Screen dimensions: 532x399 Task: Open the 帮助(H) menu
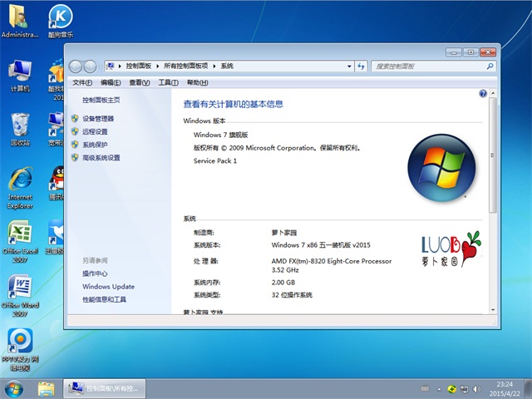point(198,82)
